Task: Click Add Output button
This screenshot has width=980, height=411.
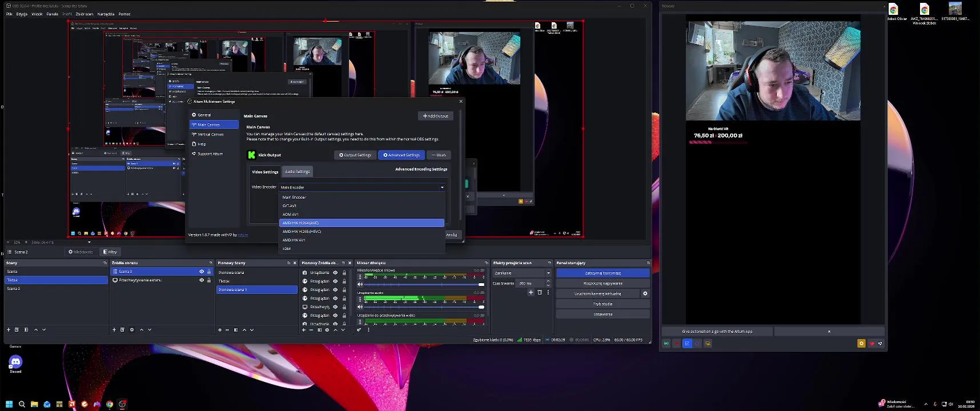Action: [x=436, y=116]
